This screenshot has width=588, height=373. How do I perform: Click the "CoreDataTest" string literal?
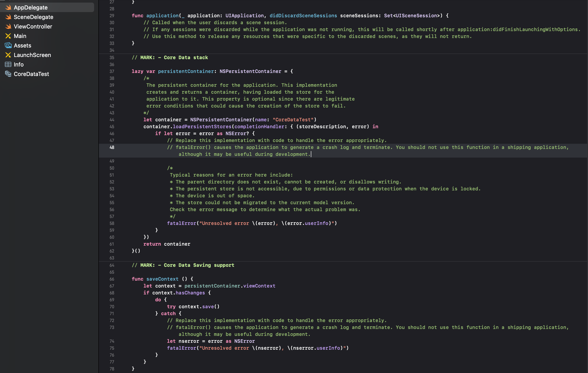pos(293,120)
